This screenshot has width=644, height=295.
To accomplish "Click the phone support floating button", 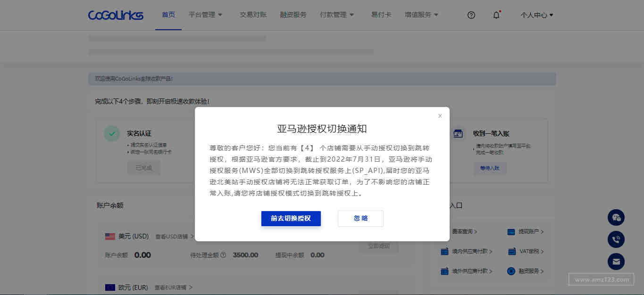I will pos(616,239).
